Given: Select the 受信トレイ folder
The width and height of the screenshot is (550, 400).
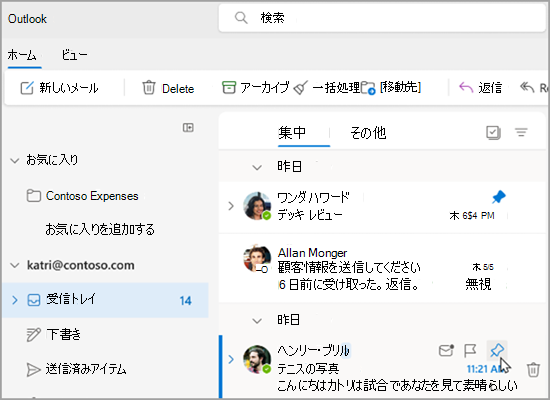Looking at the screenshot, I should click(x=105, y=300).
